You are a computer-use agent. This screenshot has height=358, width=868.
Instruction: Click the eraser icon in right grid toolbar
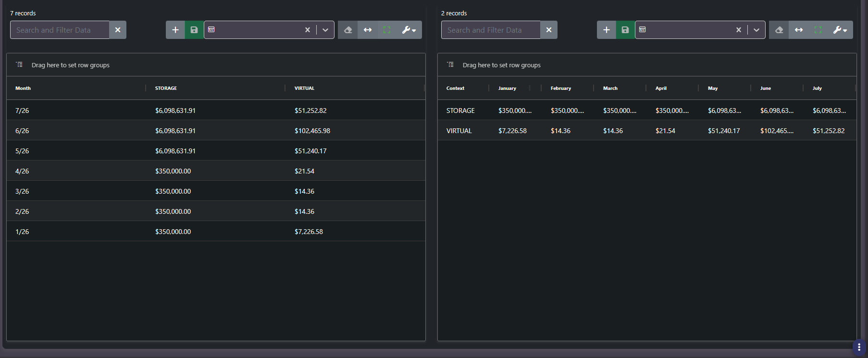(779, 30)
